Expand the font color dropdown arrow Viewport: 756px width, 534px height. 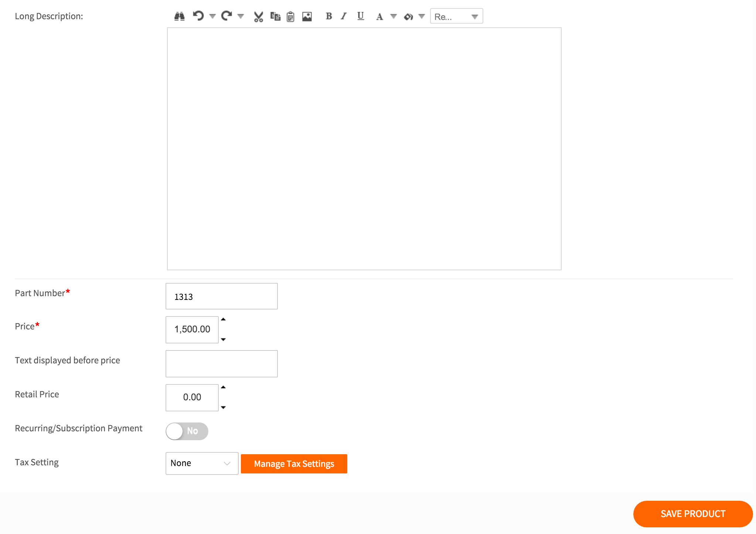[x=394, y=16]
